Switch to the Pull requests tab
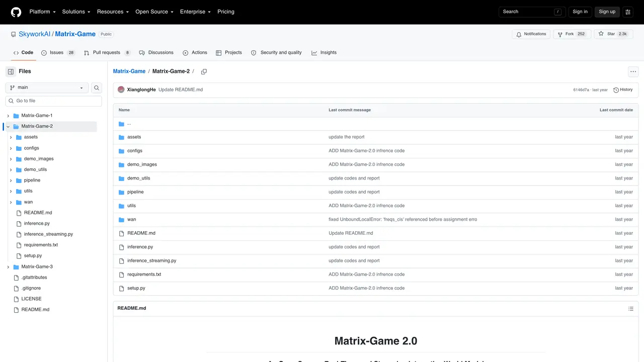Screen dimensions: 644x362 (x=107, y=53)
